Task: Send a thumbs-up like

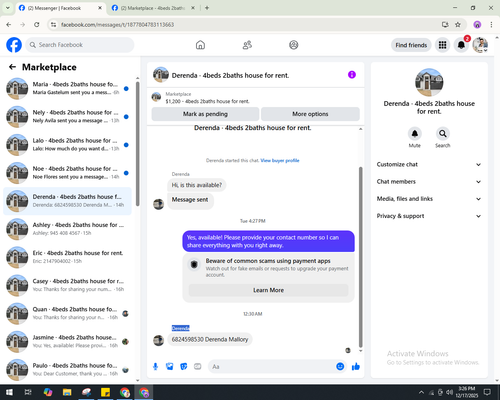Action: coord(356,367)
